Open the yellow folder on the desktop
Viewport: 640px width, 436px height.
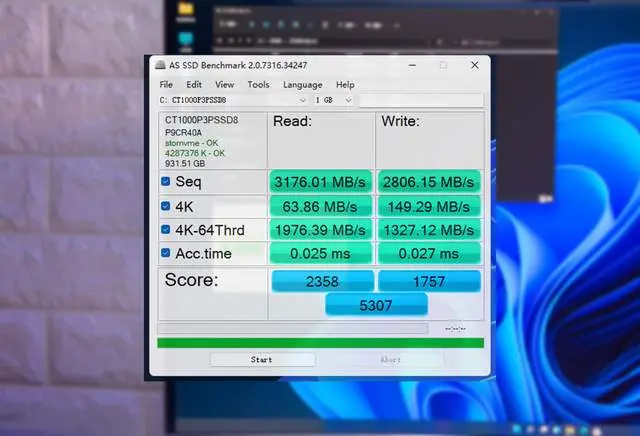[x=186, y=11]
